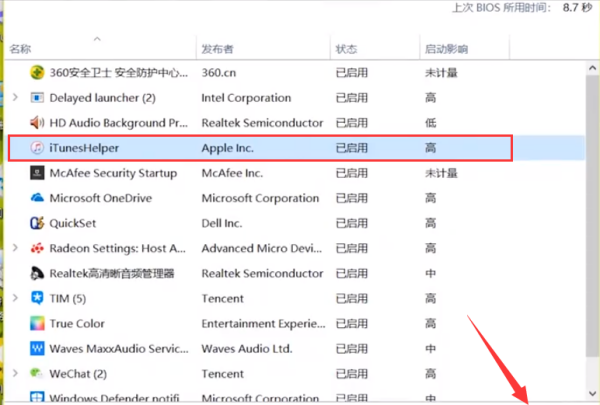Image resolution: width=600 pixels, height=405 pixels.
Task: Expand the Radeon Settings entry
Action: [13, 248]
